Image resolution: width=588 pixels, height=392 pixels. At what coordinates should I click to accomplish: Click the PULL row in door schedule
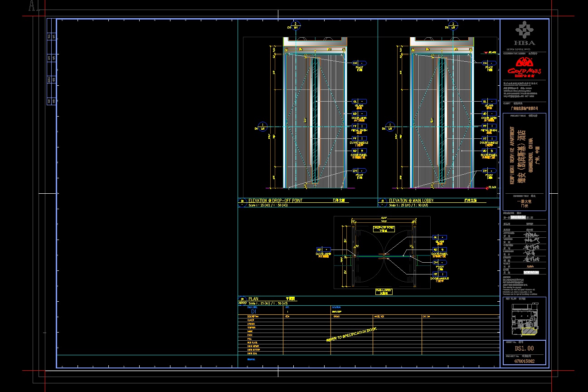point(369,338)
